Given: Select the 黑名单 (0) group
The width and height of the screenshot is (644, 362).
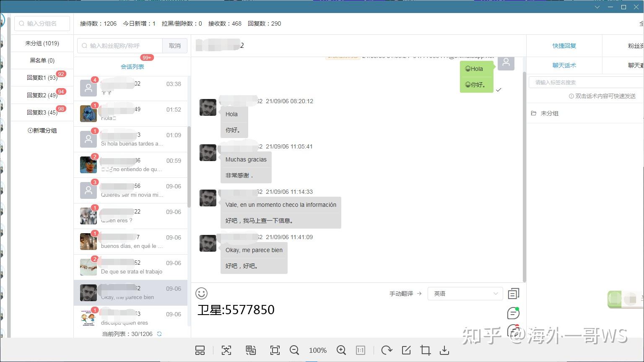Looking at the screenshot, I should (42, 60).
